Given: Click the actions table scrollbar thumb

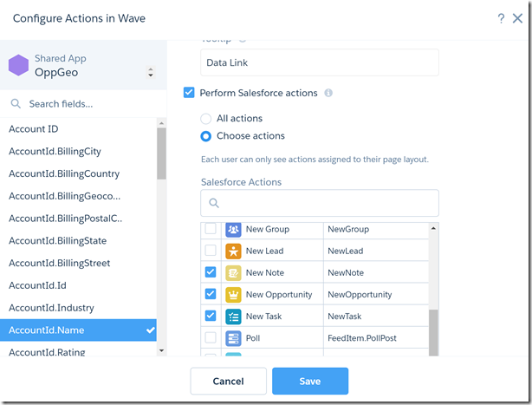Looking at the screenshot, I should click(x=433, y=333).
